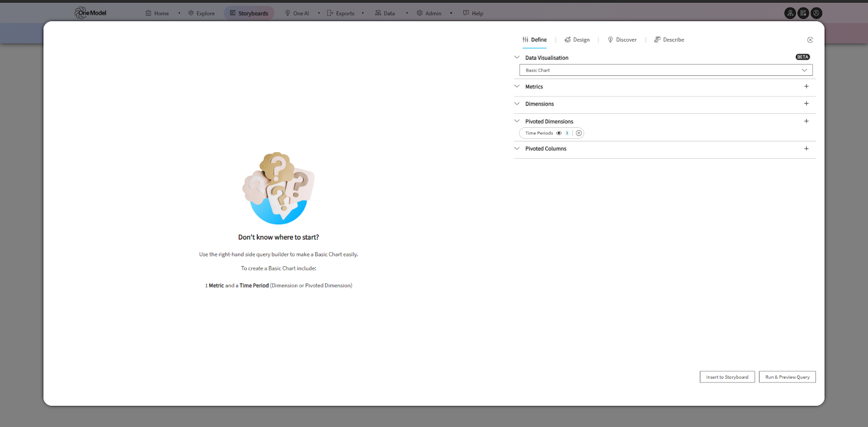The height and width of the screenshot is (427, 868).
Task: Click the plus icon beside Pivoted Columns
Action: pos(806,148)
